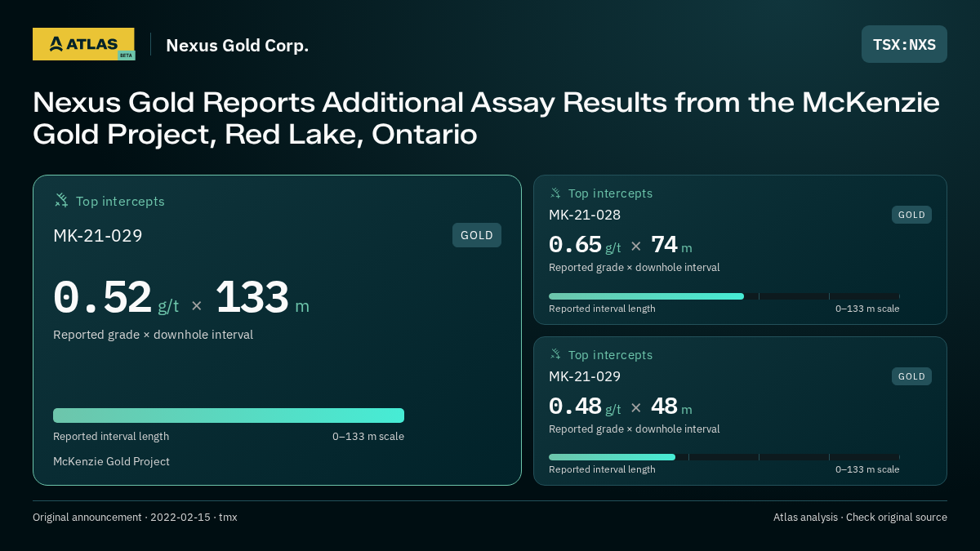Click the Atlas analysis · Check original source note
980x551 pixels.
(x=860, y=518)
